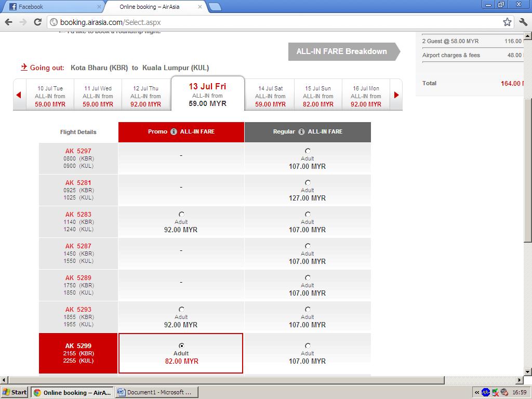Click the 127.00 MYR regular fare text
The width and height of the screenshot is (532, 399).
coord(308,198)
